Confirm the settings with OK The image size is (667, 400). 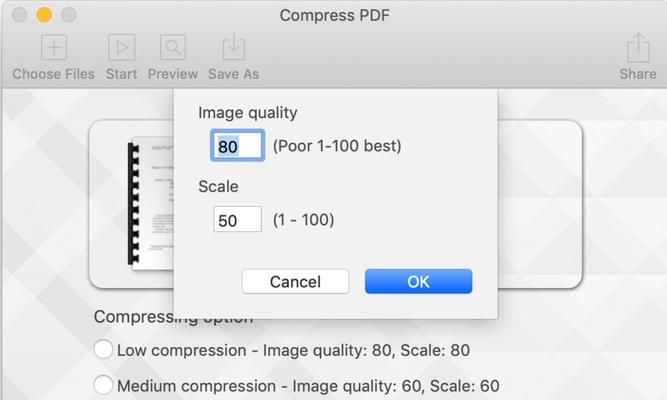tap(419, 281)
